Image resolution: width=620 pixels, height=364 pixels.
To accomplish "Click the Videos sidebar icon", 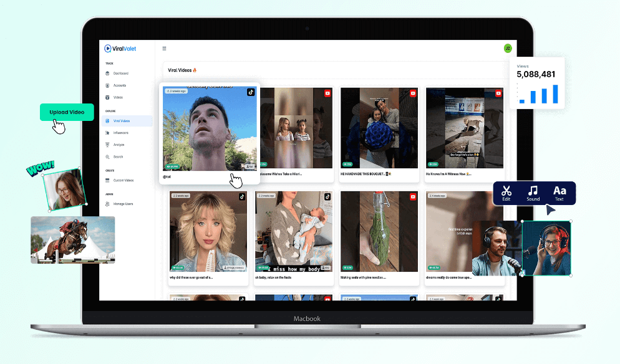I will pos(107,97).
